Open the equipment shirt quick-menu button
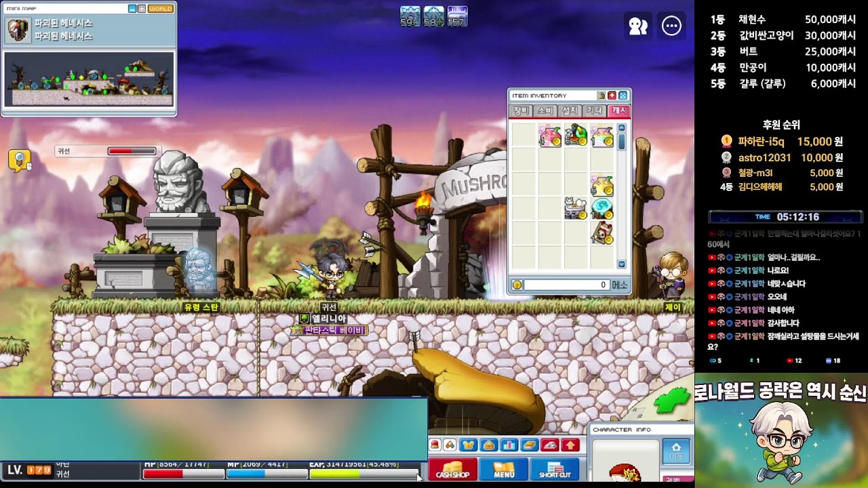This screenshot has height=488, width=868. pyautogui.click(x=468, y=445)
